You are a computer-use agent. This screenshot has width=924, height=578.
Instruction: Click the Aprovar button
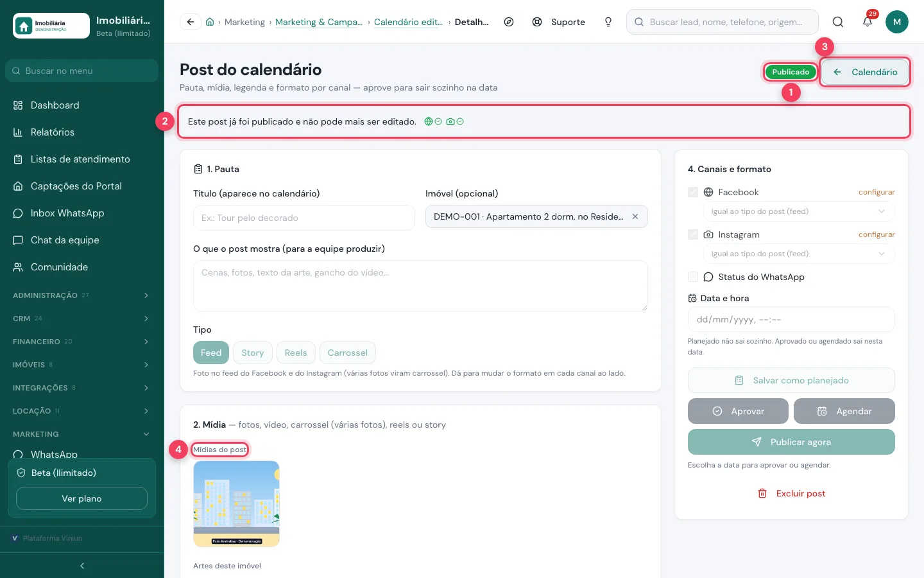tap(738, 411)
